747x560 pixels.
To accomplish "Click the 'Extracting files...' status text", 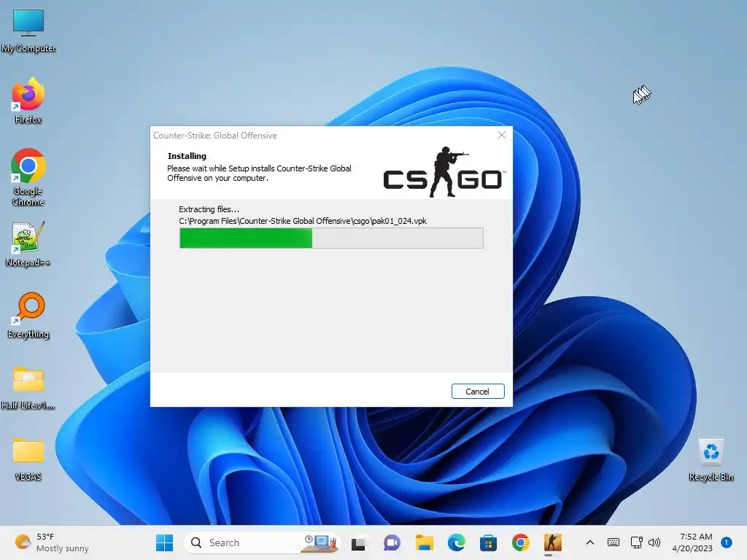I will point(209,209).
